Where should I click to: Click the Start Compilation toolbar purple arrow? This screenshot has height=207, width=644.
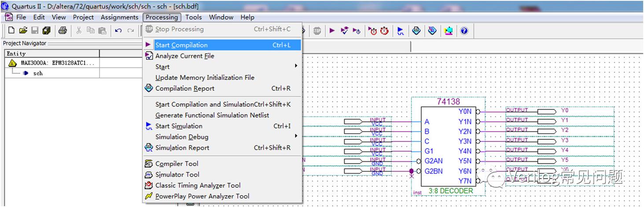coord(332,30)
